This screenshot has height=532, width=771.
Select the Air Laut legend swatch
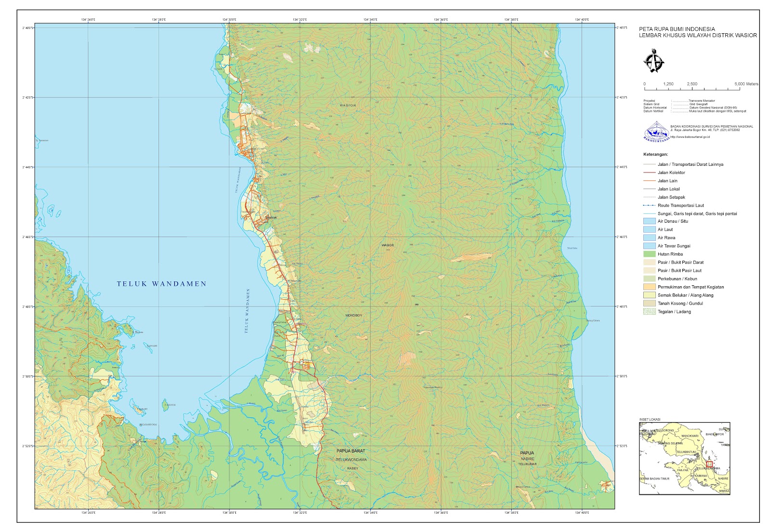(x=649, y=229)
